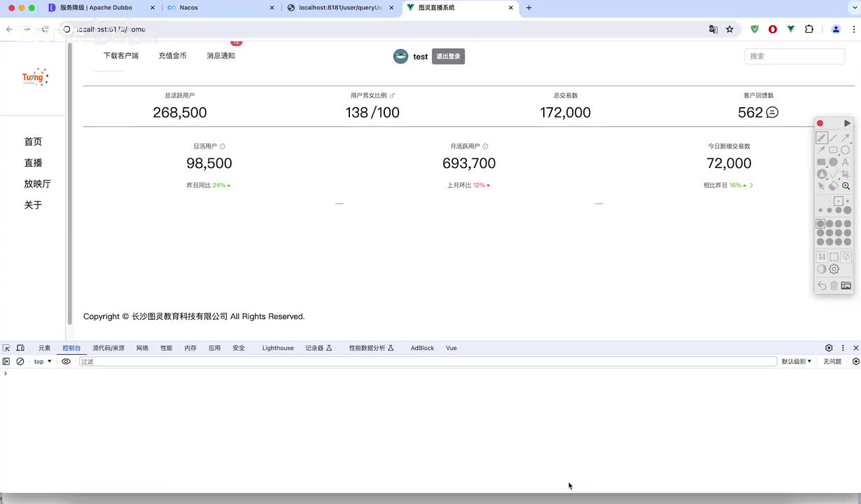Toggle the console sidebar panel
This screenshot has height=504, width=861.
pos(6,361)
